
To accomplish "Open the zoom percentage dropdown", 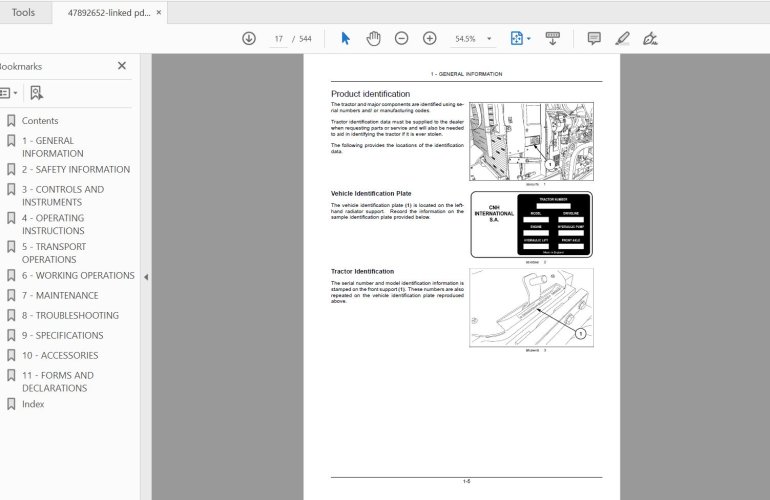I will tap(489, 39).
